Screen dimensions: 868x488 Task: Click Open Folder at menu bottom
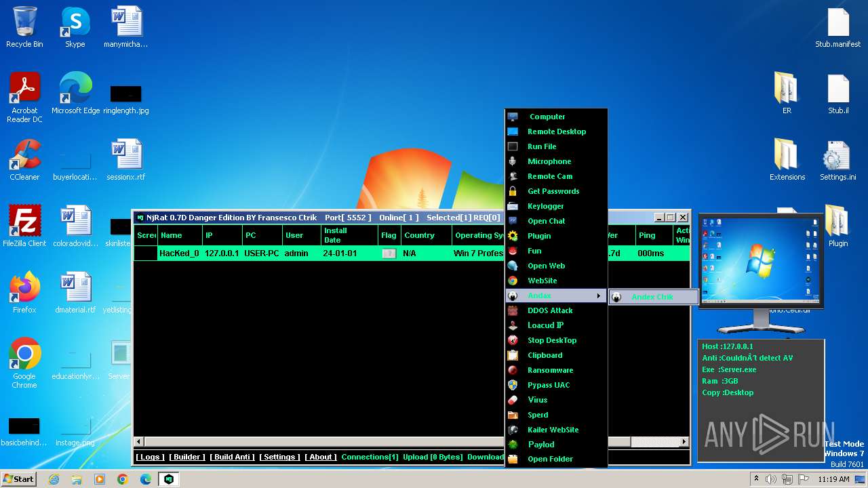(556, 459)
